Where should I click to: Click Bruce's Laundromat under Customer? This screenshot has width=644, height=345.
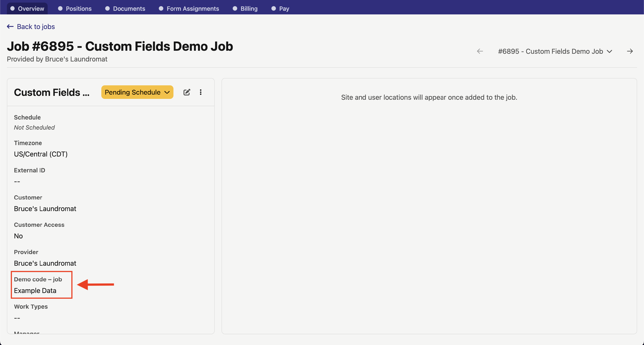(x=45, y=209)
